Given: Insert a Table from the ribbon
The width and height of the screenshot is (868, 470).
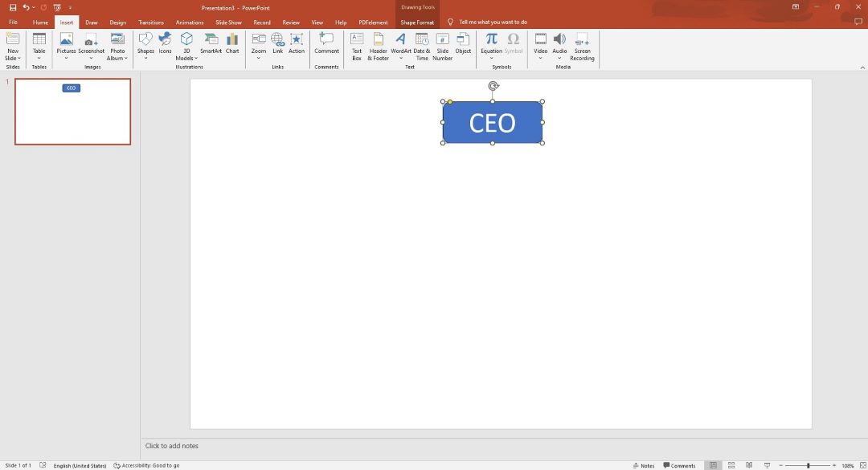Looking at the screenshot, I should coord(39,47).
